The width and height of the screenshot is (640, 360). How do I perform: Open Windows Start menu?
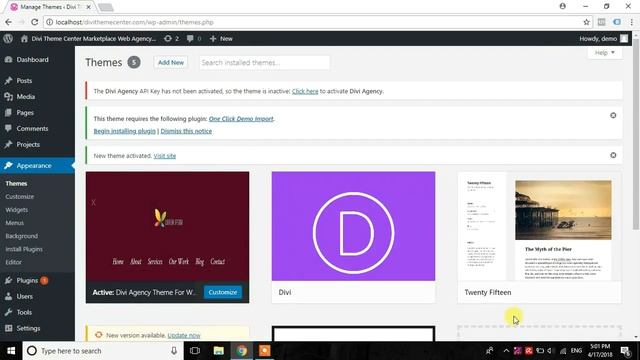pyautogui.click(x=11, y=351)
